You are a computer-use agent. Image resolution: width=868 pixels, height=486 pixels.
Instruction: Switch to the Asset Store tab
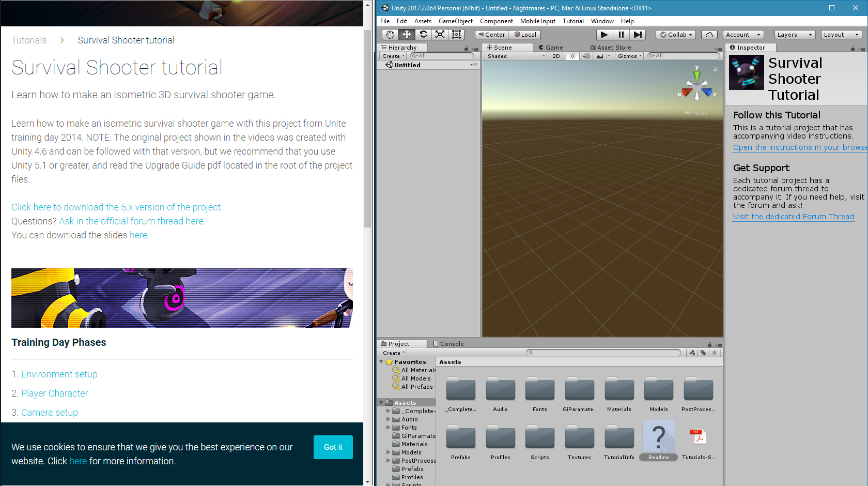[x=610, y=48]
